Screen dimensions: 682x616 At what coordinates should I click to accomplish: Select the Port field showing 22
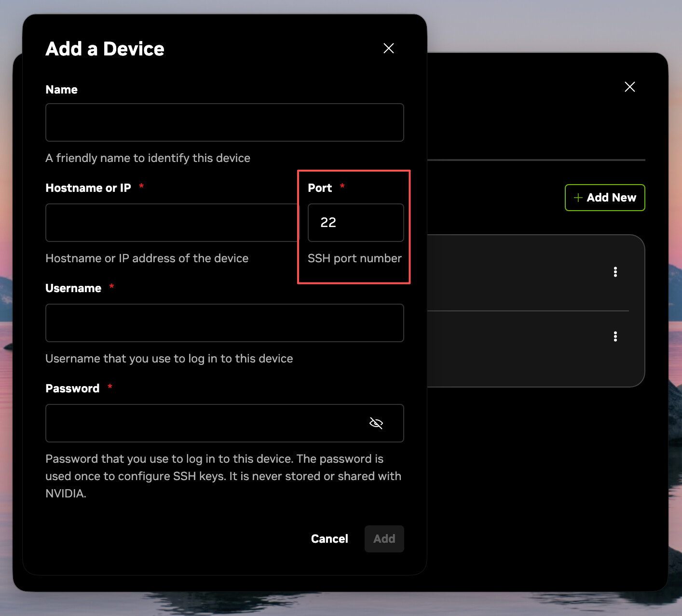point(355,223)
